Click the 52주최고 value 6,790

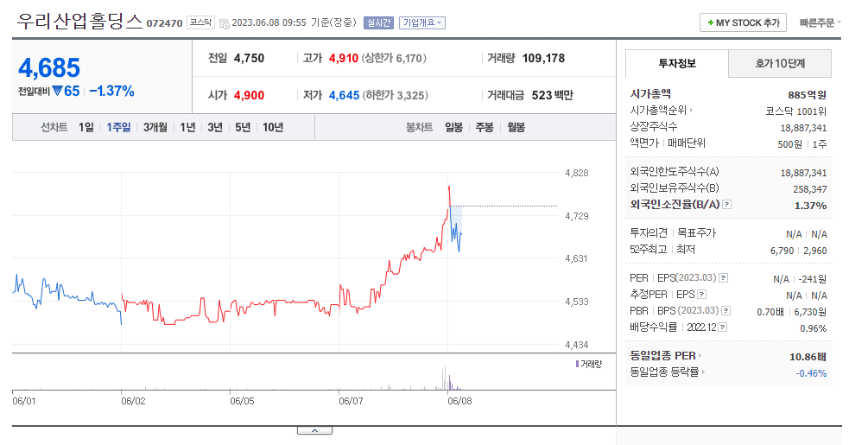coord(782,251)
